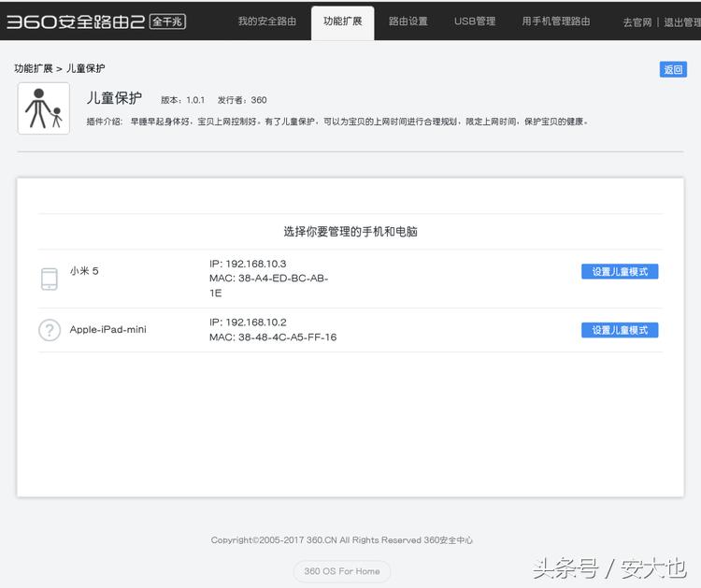Image resolution: width=701 pixels, height=588 pixels.
Task: Click the MAC: 38-A4-ED-BC-AB-1E text
Action: [268, 285]
